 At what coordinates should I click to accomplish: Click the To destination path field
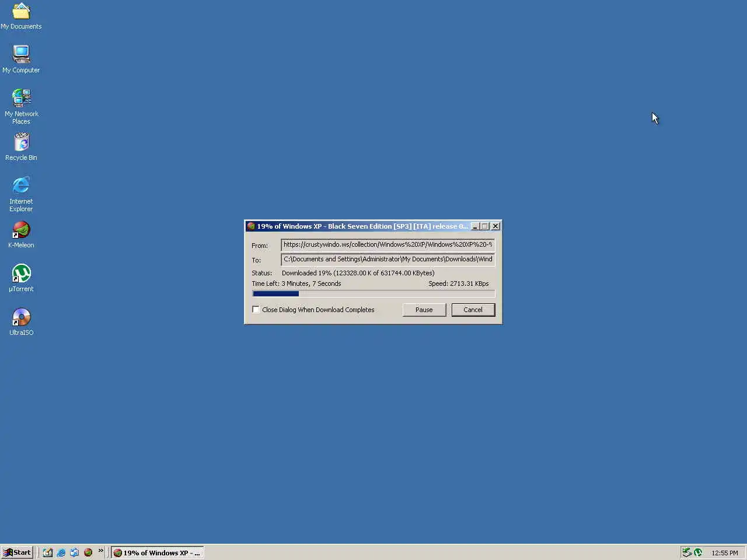388,260
